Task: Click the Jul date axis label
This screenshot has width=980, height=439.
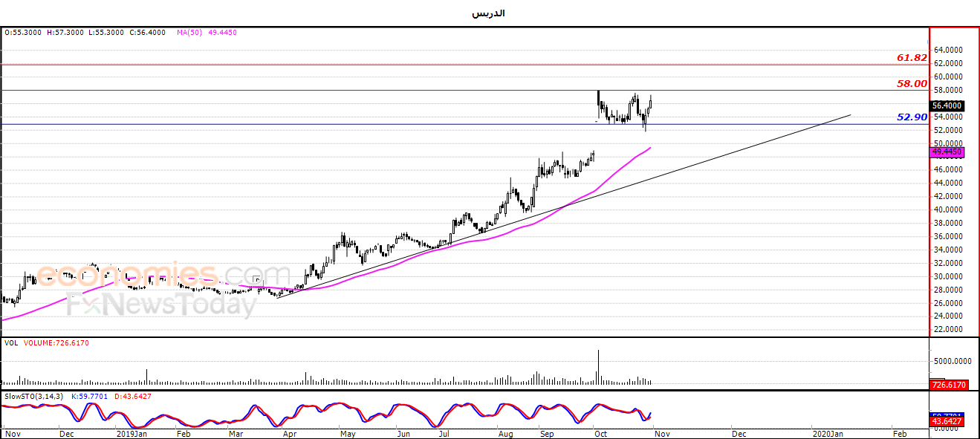Action: pos(444,432)
